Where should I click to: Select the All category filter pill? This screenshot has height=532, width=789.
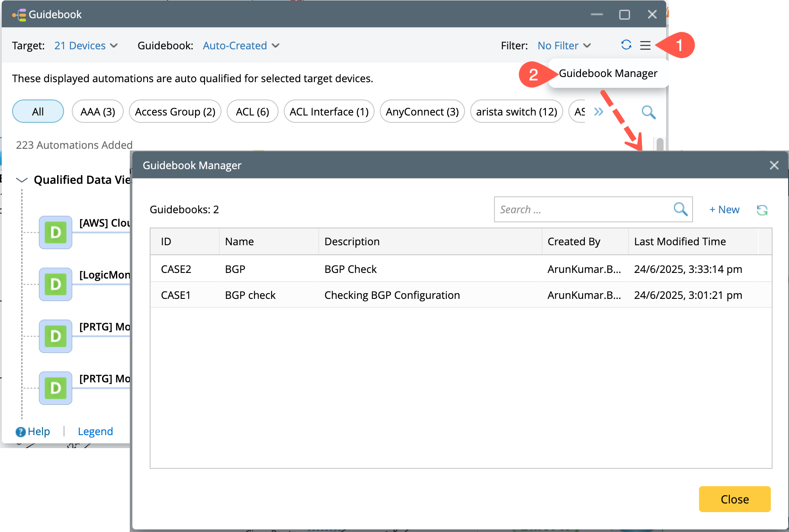coord(38,112)
